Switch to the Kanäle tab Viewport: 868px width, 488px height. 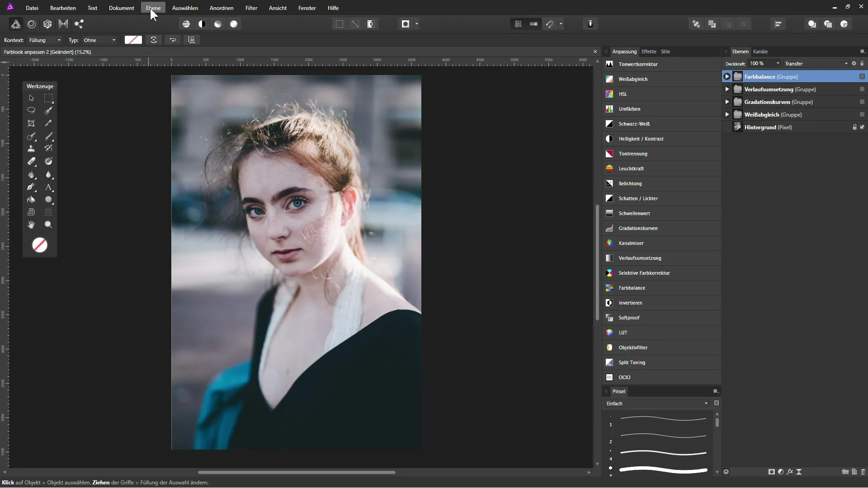click(x=760, y=52)
